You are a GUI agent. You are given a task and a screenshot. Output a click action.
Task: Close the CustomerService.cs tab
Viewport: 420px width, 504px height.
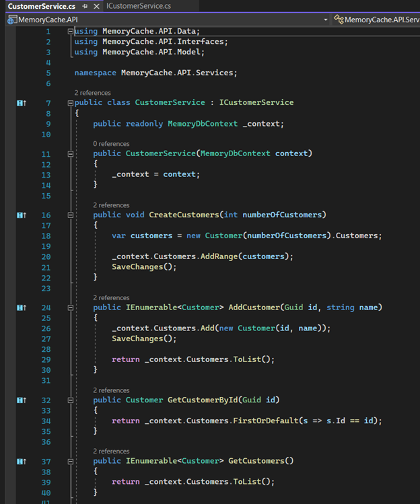pos(96,6)
